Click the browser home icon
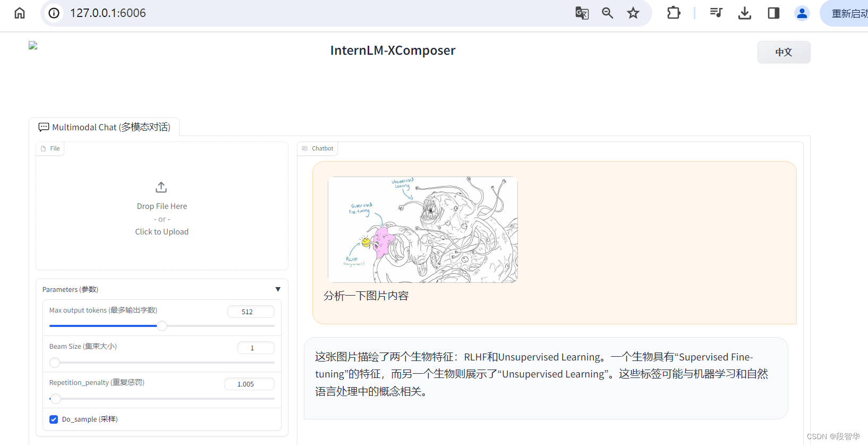The height and width of the screenshot is (445, 868). coord(20,13)
